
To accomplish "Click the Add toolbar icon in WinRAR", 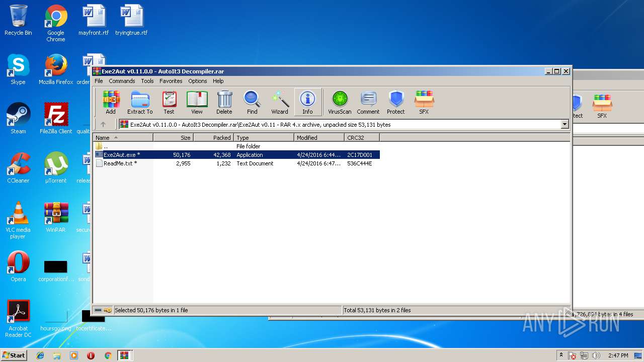I will [111, 103].
